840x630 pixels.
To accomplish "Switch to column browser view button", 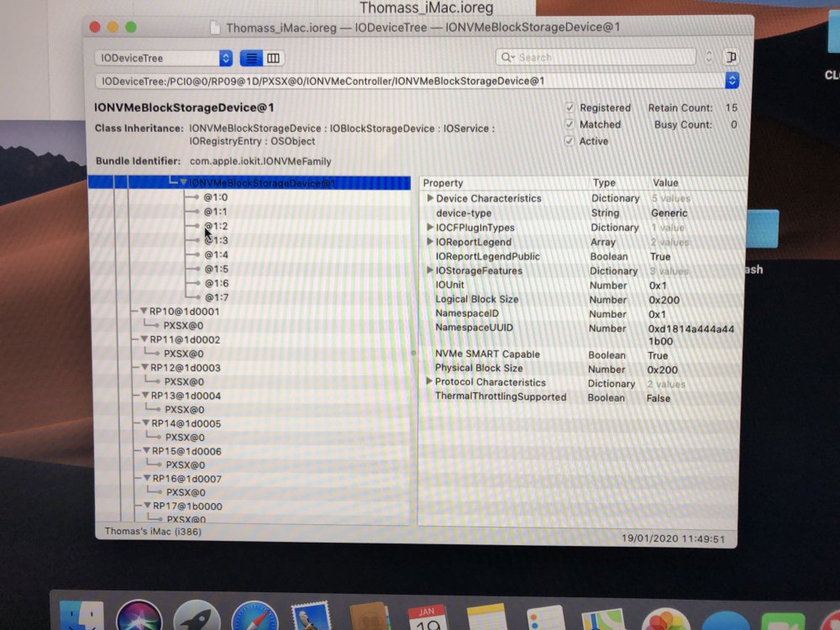I will (x=273, y=58).
